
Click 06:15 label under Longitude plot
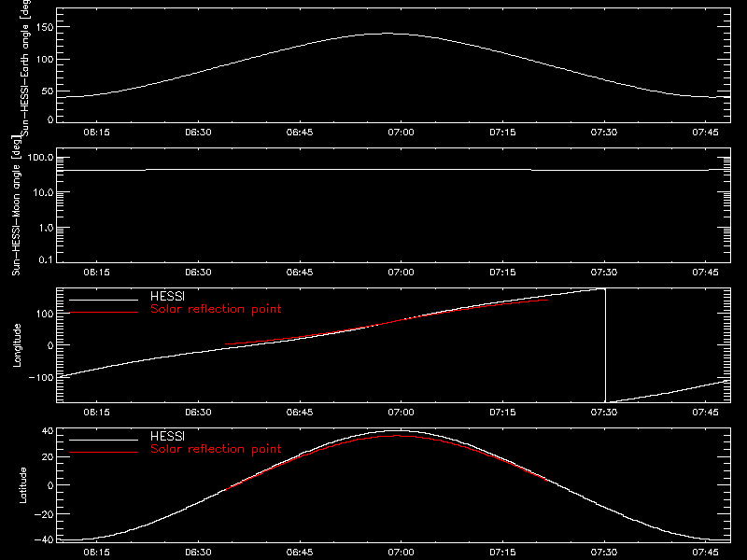pyautogui.click(x=97, y=413)
